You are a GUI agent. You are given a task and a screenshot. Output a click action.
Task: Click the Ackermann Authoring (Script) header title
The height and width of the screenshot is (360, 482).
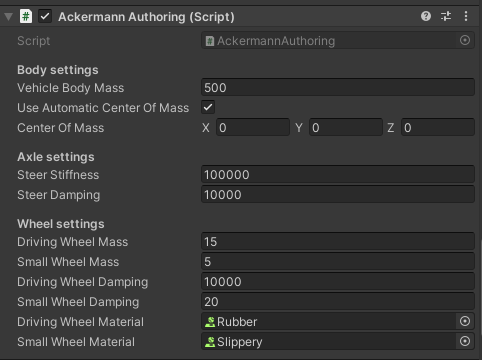[146, 17]
